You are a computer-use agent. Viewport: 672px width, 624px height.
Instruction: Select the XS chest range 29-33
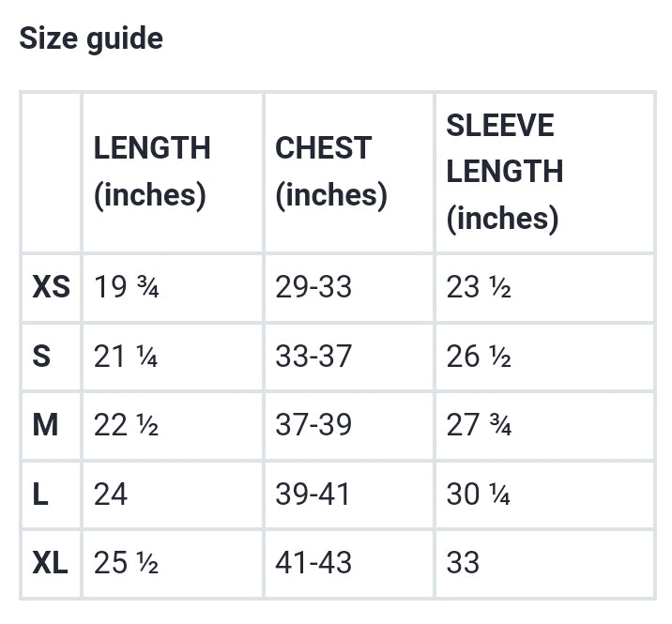coord(313,287)
